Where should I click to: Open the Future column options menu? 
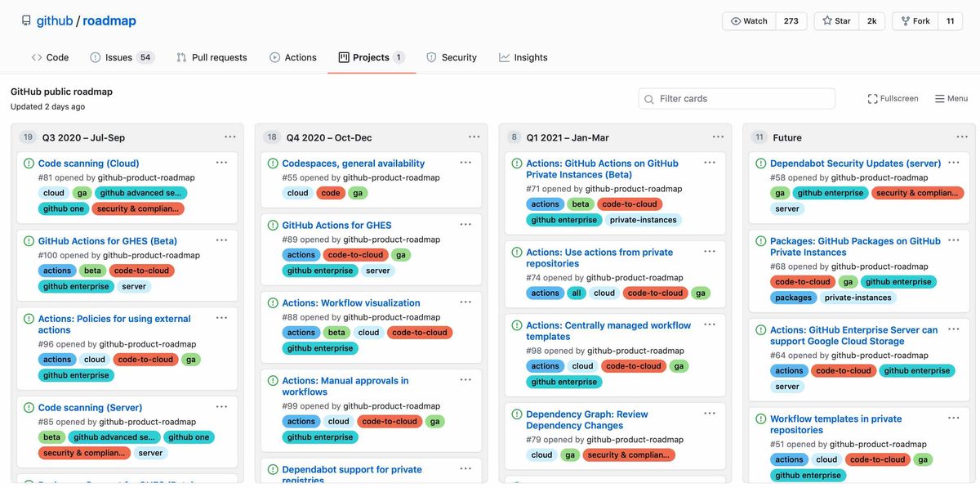(x=962, y=137)
